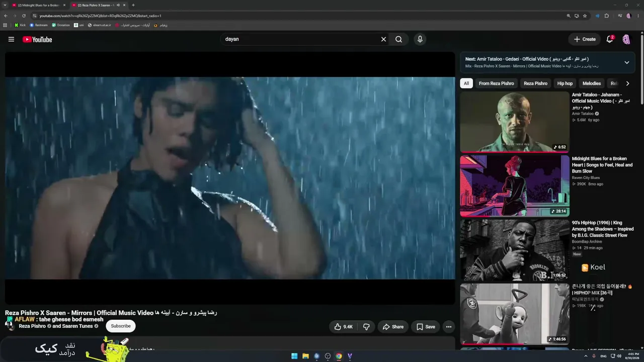Subscribe to the channel
This screenshot has width=644, height=362.
tap(121, 326)
